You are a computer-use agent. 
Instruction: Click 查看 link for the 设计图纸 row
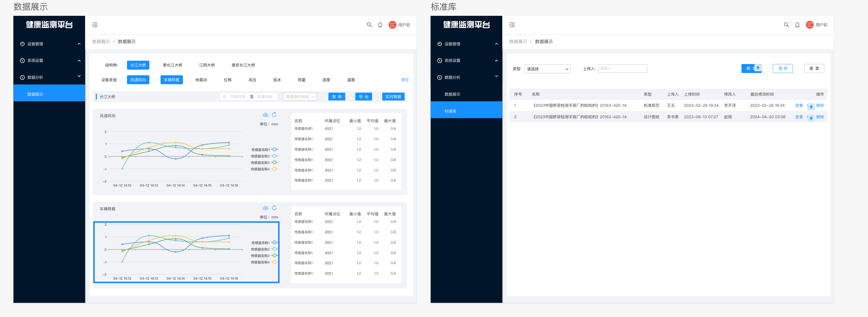pyautogui.click(x=799, y=117)
